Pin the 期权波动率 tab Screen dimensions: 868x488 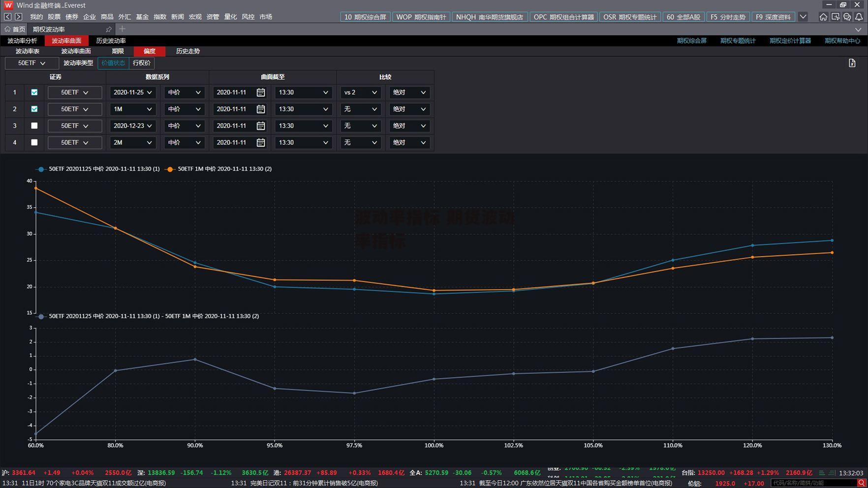click(x=109, y=30)
